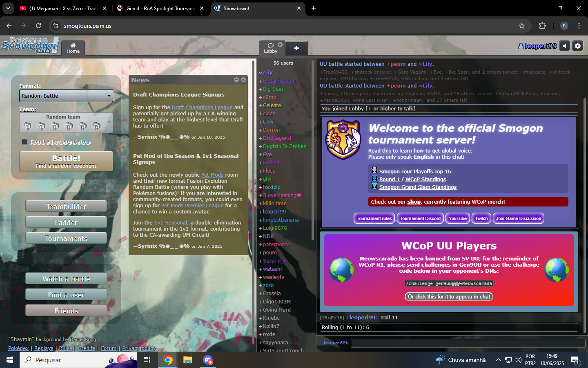Image resolution: width=588 pixels, height=368 pixels.
Task: Open the Rules footer link
Action: tap(66, 348)
